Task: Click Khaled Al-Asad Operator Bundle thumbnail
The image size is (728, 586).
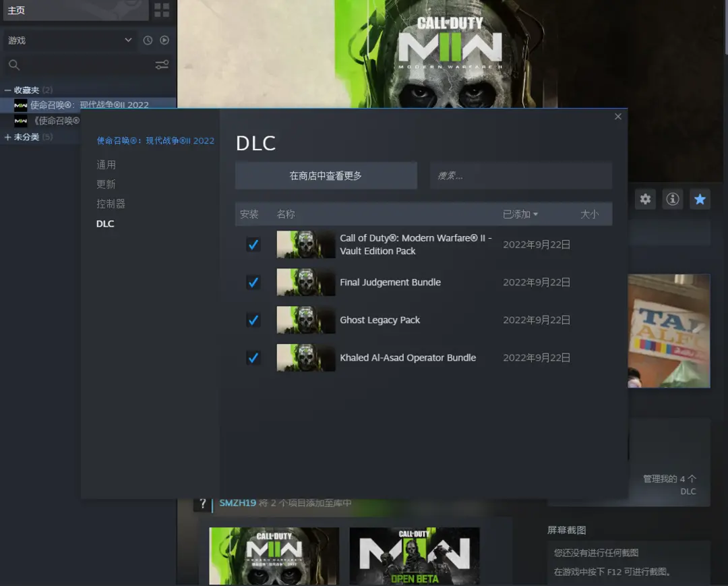Action: point(305,357)
